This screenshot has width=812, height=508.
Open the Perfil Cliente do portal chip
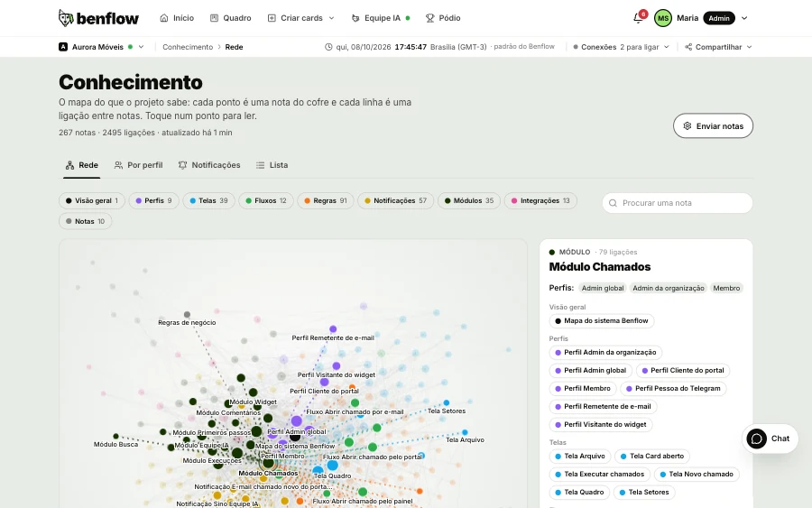[x=683, y=371]
